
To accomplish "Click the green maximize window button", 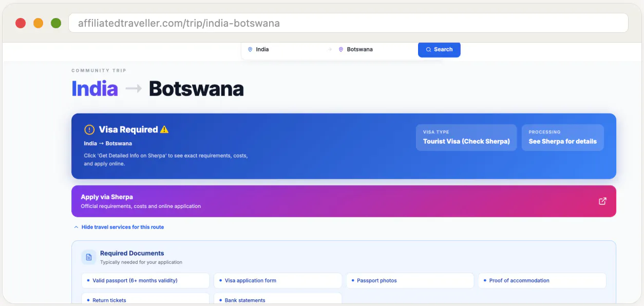I will point(56,23).
